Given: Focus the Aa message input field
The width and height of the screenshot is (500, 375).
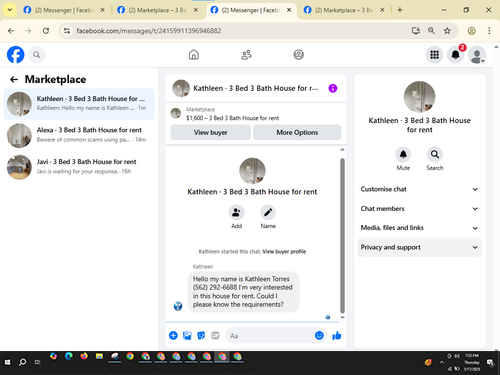Looking at the screenshot, I should click(269, 336).
